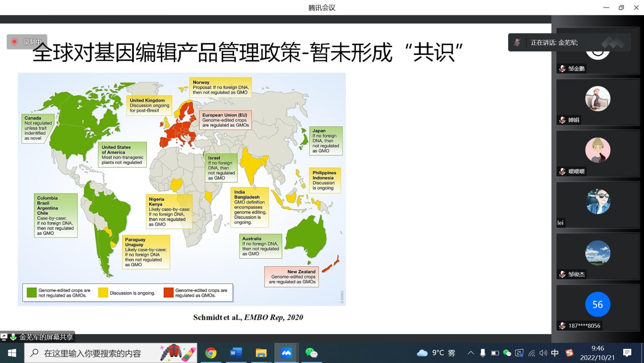Open File Explorer from the taskbar

click(261, 353)
